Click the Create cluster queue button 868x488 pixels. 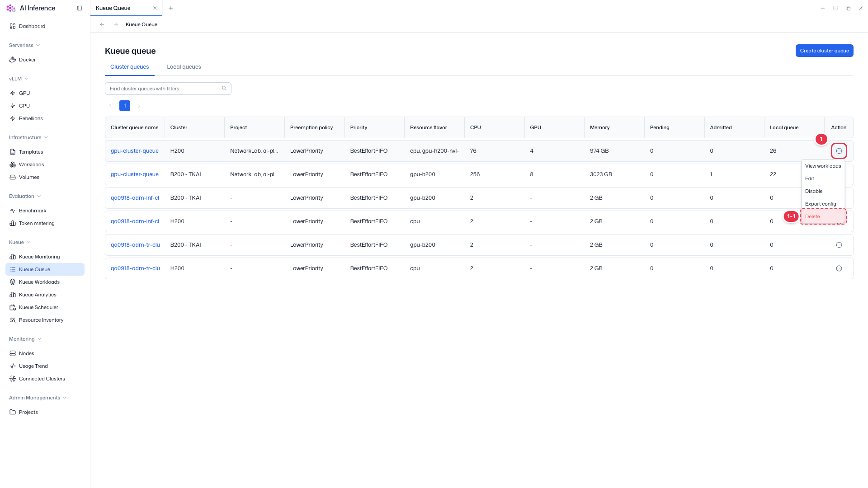824,51
